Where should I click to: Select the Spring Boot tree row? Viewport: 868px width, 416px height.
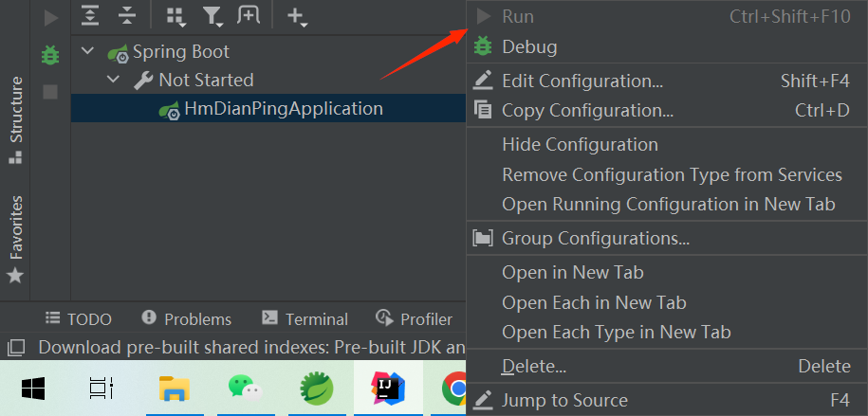pos(268,51)
